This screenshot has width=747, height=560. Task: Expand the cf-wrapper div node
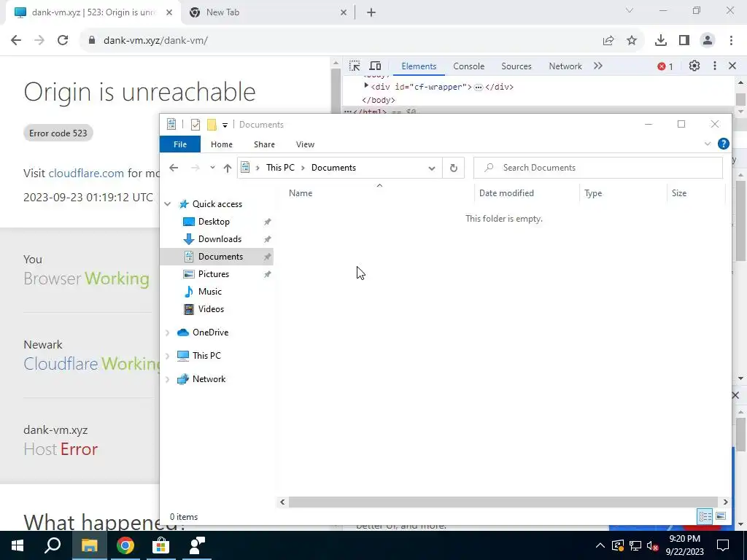tap(366, 86)
